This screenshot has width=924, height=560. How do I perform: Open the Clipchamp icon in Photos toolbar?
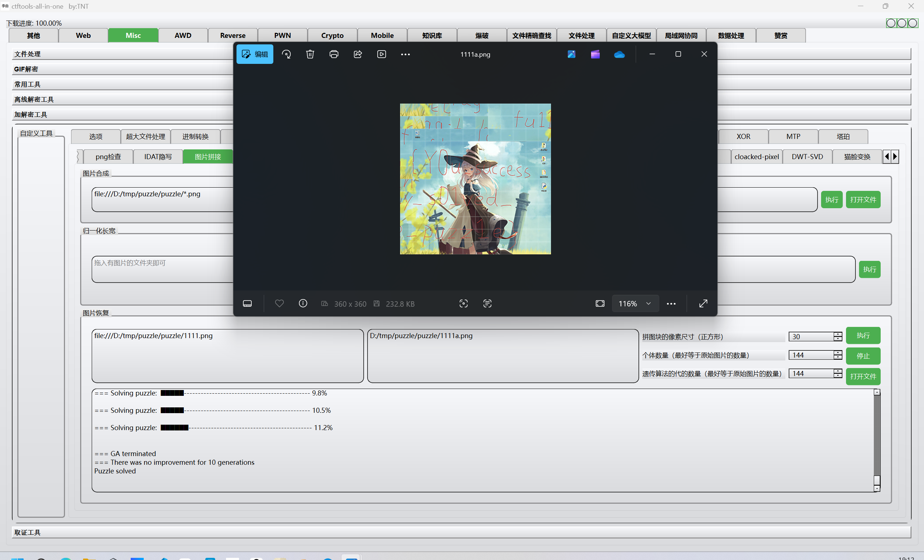[595, 54]
